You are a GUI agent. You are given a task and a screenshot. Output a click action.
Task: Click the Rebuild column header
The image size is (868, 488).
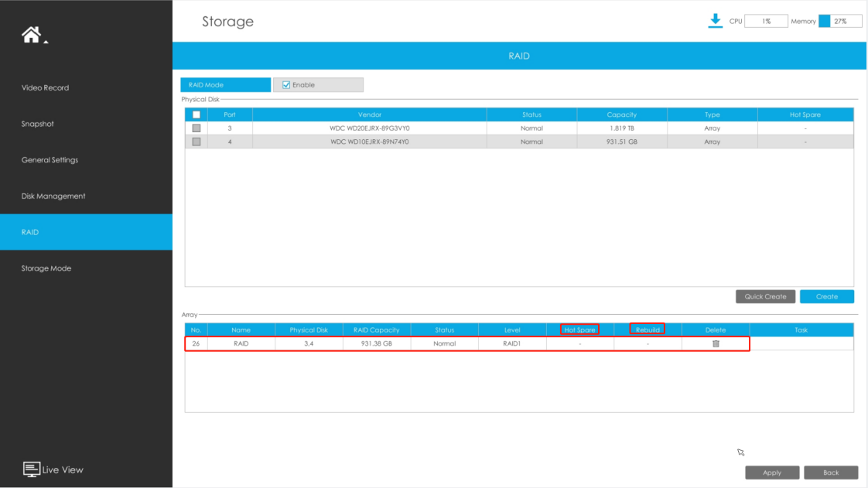647,329
